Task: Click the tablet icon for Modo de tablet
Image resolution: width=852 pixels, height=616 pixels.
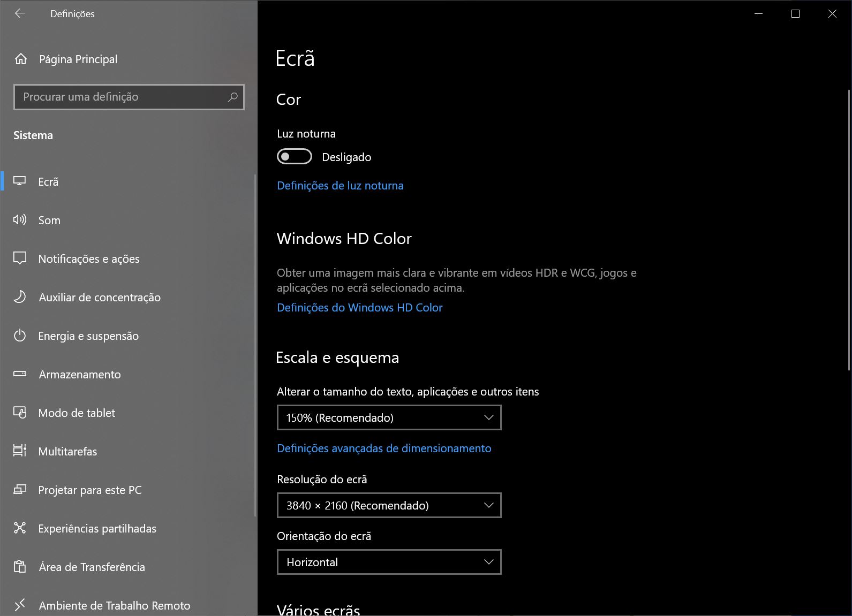Action: 20,412
